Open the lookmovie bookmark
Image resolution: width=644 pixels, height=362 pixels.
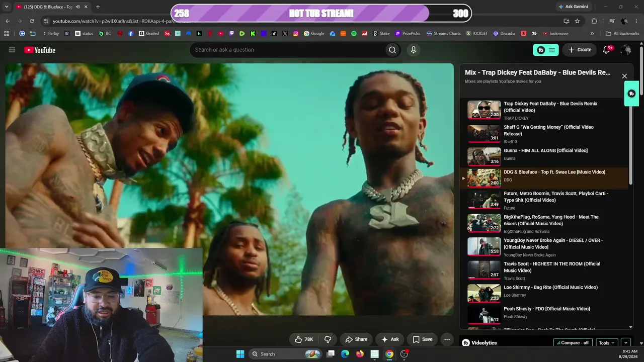(x=555, y=34)
